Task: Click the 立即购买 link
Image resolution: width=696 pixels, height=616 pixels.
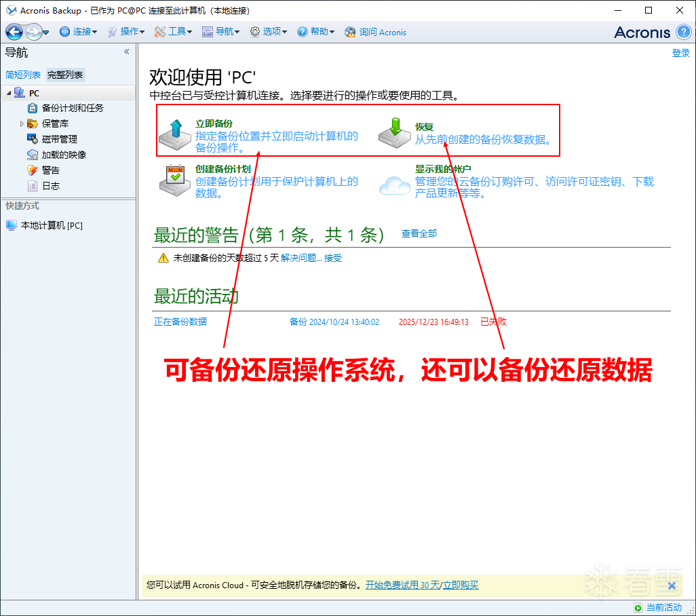Action: pyautogui.click(x=461, y=585)
